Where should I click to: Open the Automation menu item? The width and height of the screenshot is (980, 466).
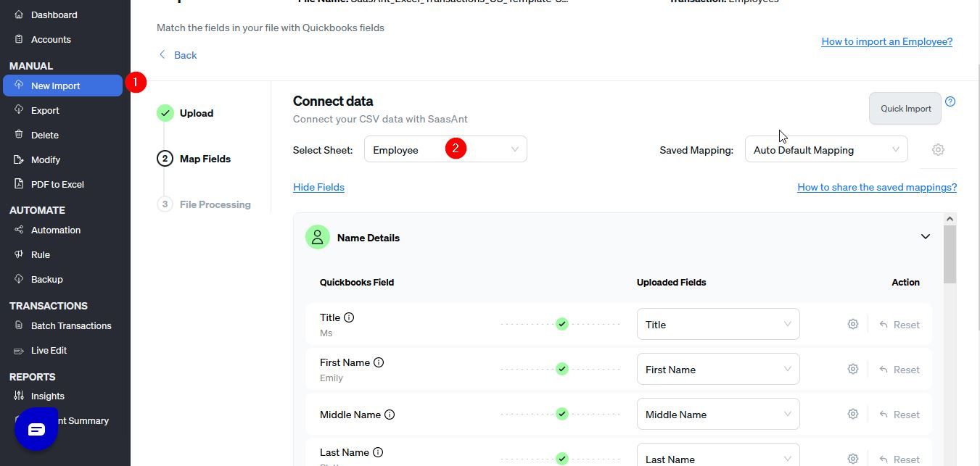pos(56,230)
